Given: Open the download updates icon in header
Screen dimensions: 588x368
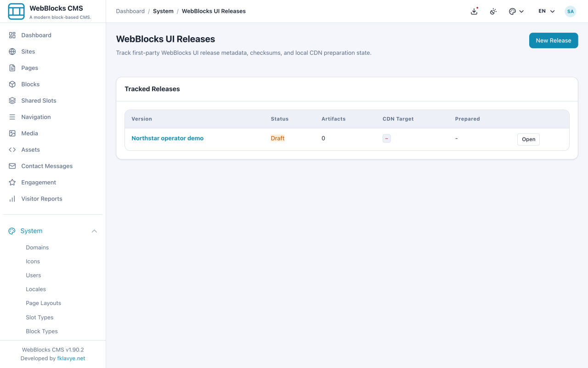Looking at the screenshot, I should [474, 11].
